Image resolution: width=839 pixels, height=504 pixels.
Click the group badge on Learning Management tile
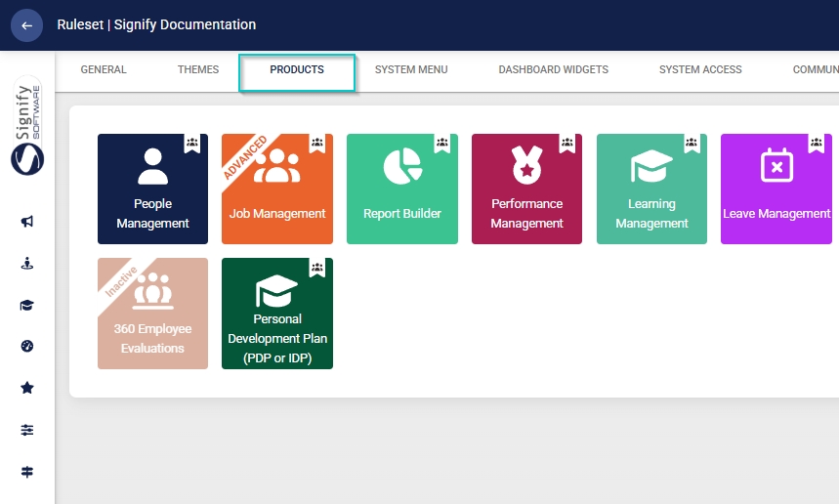pyautogui.click(x=692, y=143)
